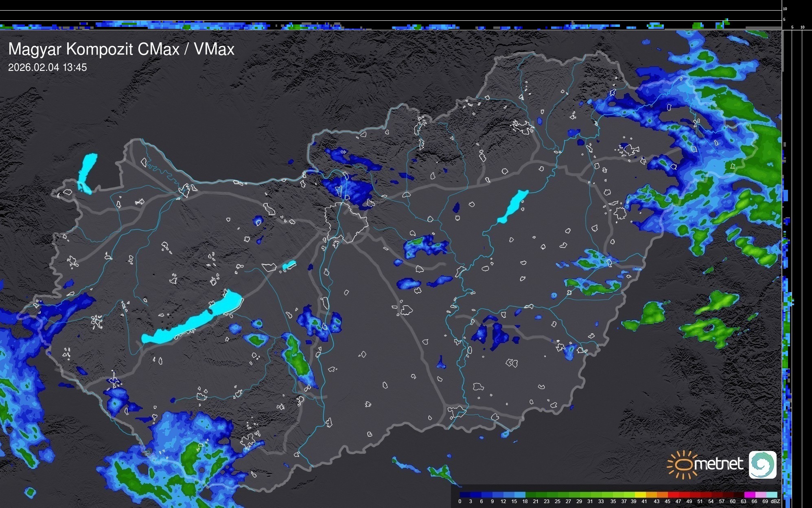Screen dimensions: 812x508
Task: Click the metnet wordmark text
Action: [x=718, y=464]
